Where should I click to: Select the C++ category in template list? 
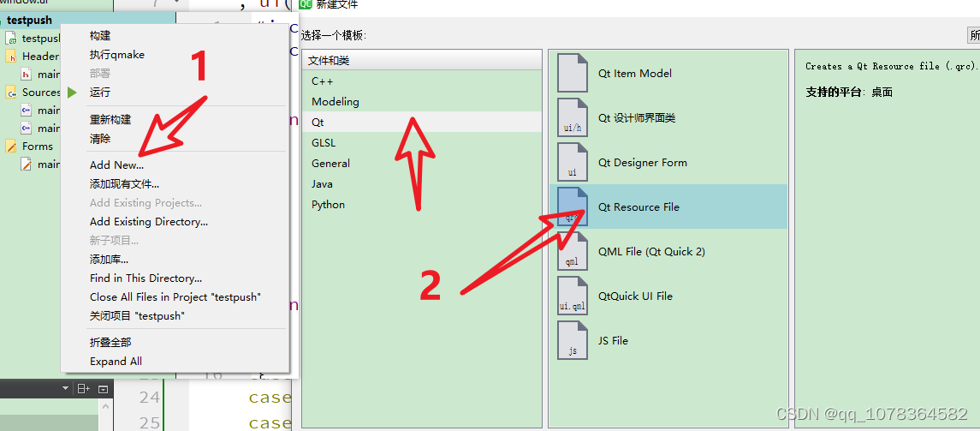pyautogui.click(x=422, y=81)
